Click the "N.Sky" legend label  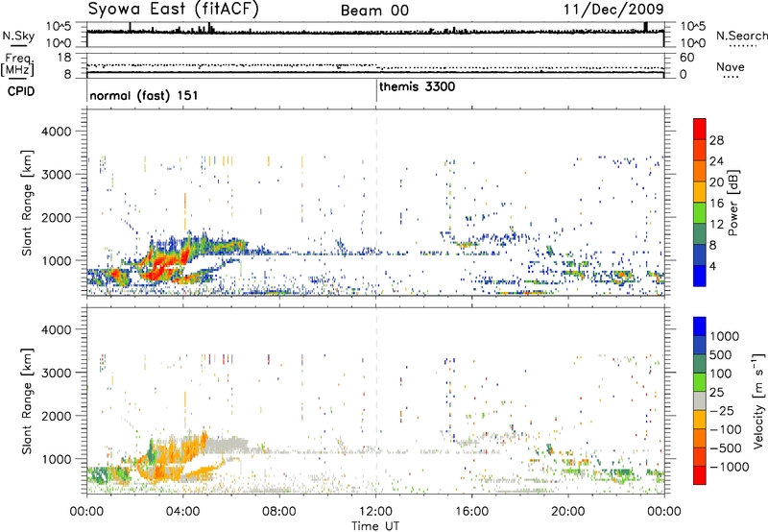tap(18, 36)
